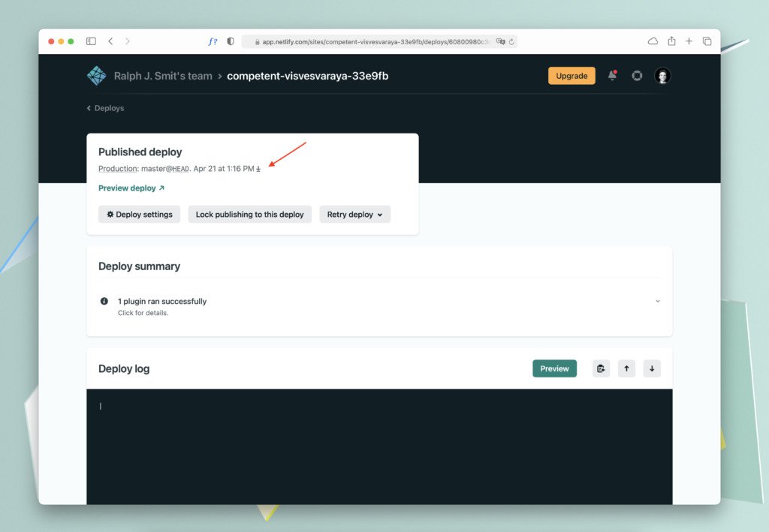This screenshot has height=532, width=769.
Task: Click Lock publishing to this deploy
Action: [x=249, y=214]
